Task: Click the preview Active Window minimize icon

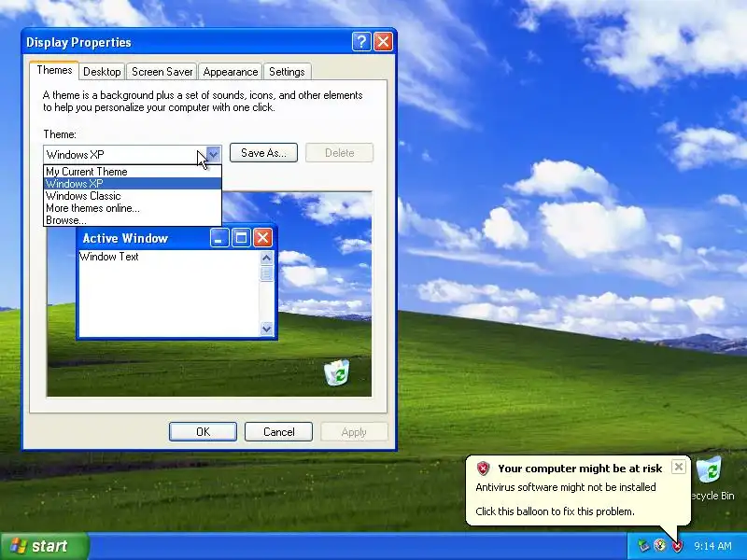Action: coord(219,238)
